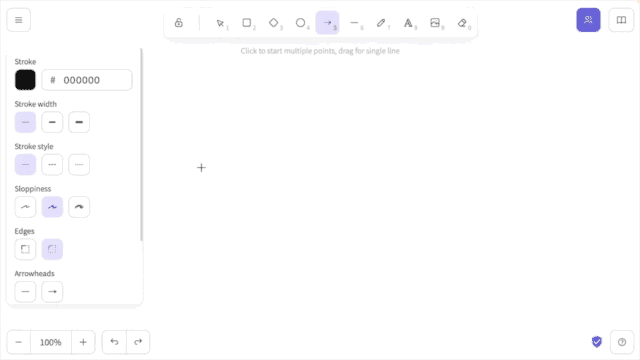Select sharp edges option
The image size is (640, 360).
click(x=25, y=249)
